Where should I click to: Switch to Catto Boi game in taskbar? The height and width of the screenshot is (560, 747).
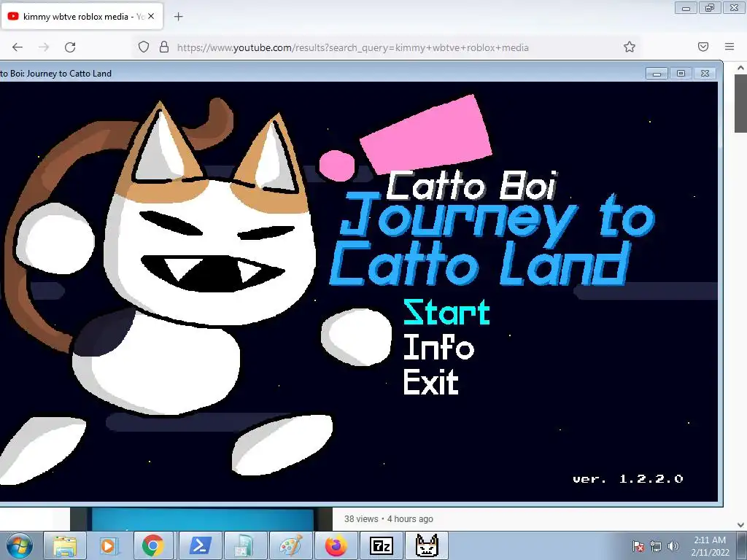(427, 545)
